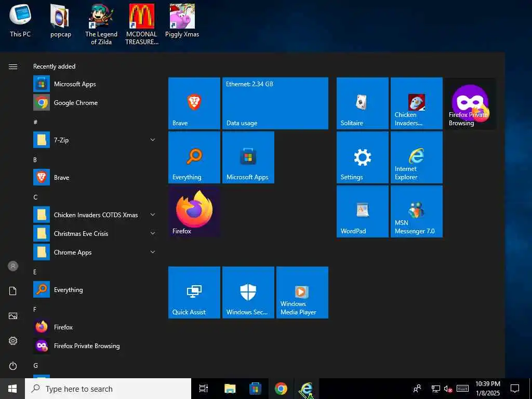Jump to the letter F section header
532x399 pixels.
(35, 309)
